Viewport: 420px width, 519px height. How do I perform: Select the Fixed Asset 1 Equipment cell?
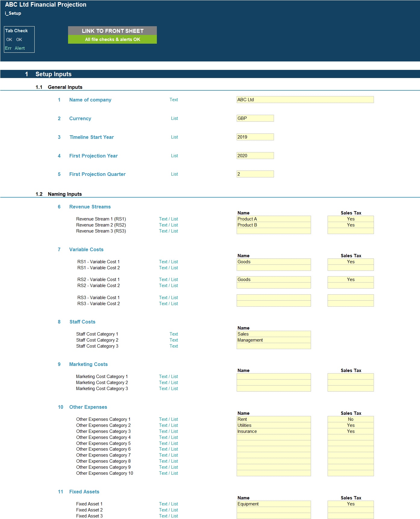pyautogui.click(x=273, y=504)
